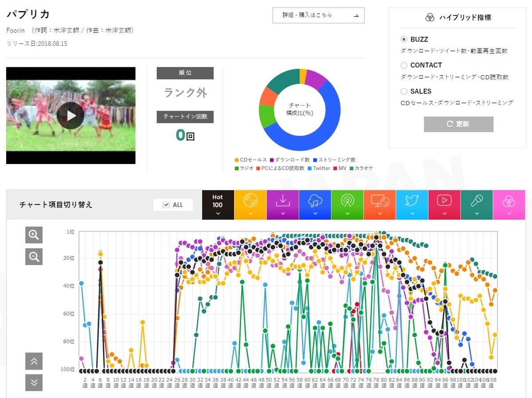Select the teal karaoke microphone icon tab

click(x=477, y=205)
